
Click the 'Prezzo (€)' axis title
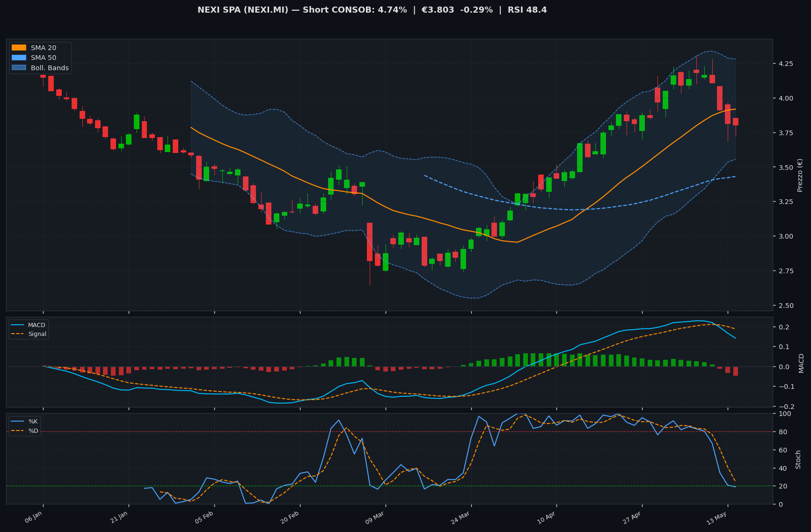point(800,175)
